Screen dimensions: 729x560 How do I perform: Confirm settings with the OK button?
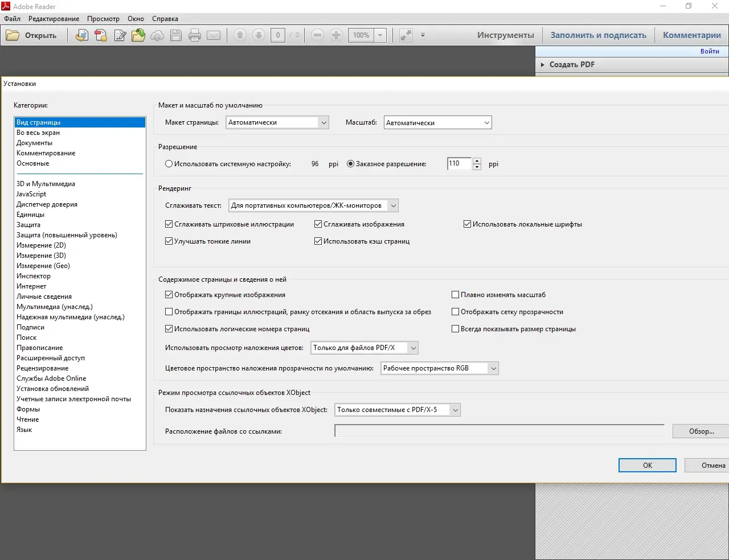[648, 466]
